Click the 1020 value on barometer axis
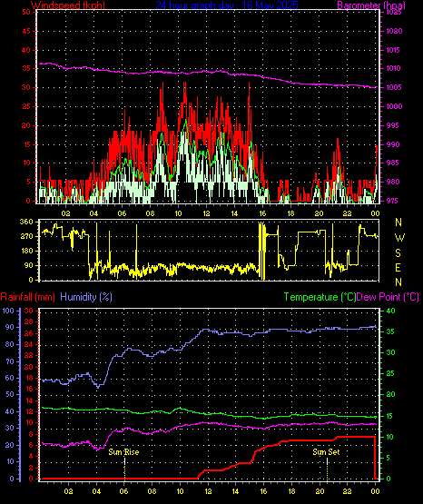The height and width of the screenshot is (504, 423). [x=394, y=31]
